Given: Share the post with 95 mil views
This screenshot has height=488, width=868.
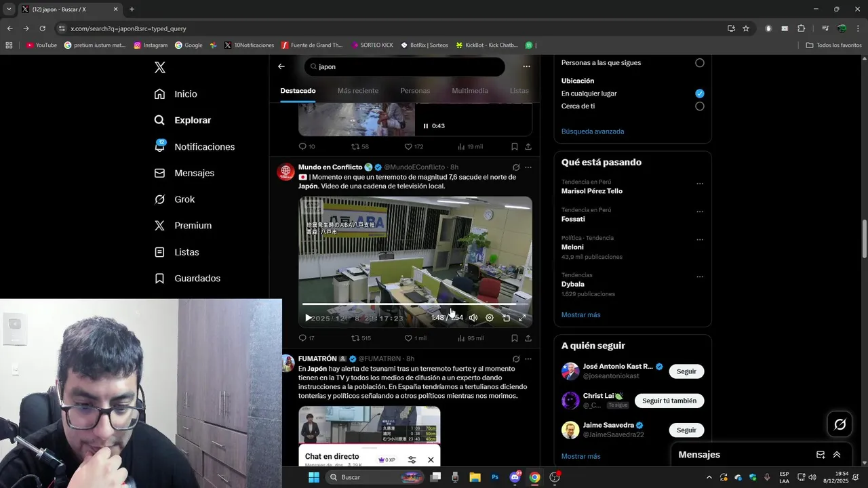Looking at the screenshot, I should (x=528, y=338).
